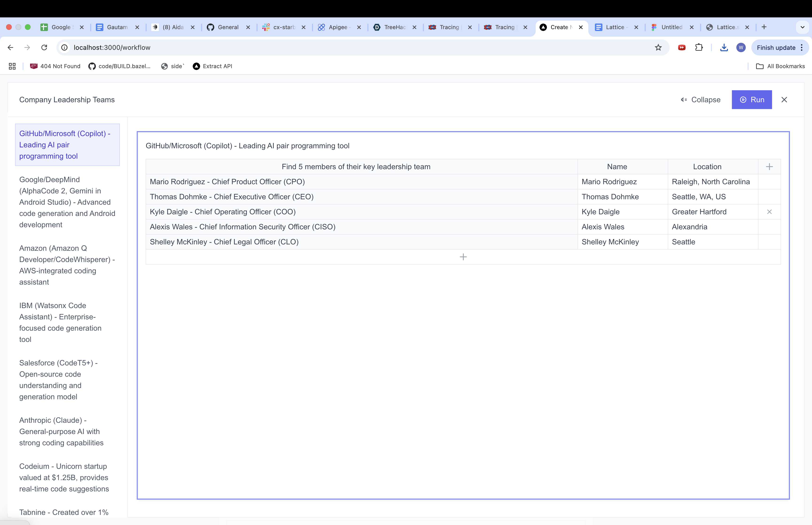Add a new row below the table
The width and height of the screenshot is (812, 525).
click(463, 257)
